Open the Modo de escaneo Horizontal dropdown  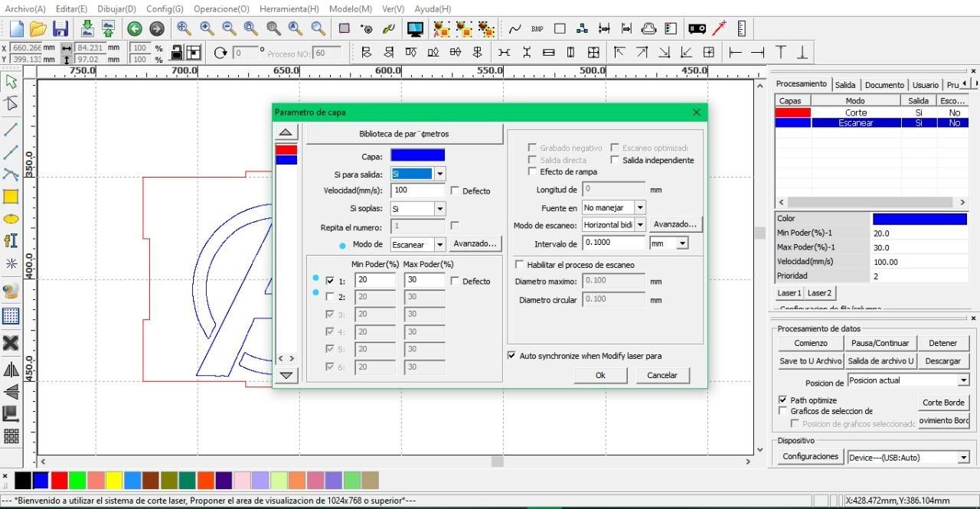click(640, 225)
